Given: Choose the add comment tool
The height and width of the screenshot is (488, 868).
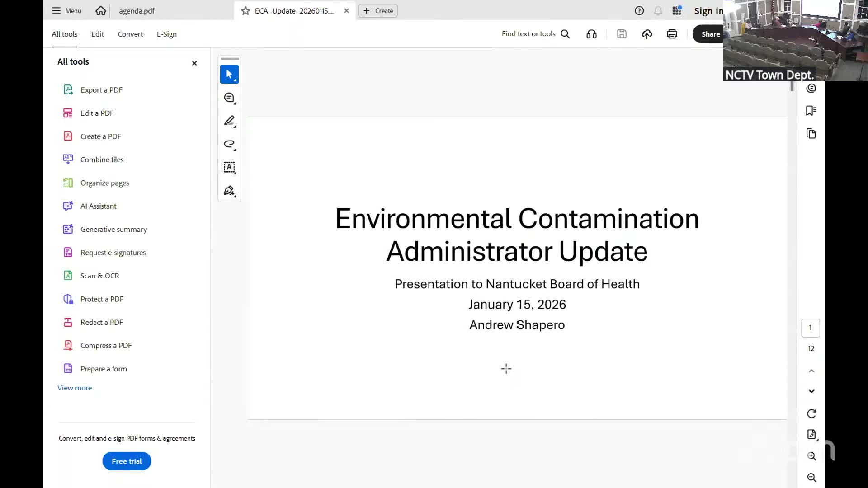Looking at the screenshot, I should tap(229, 98).
